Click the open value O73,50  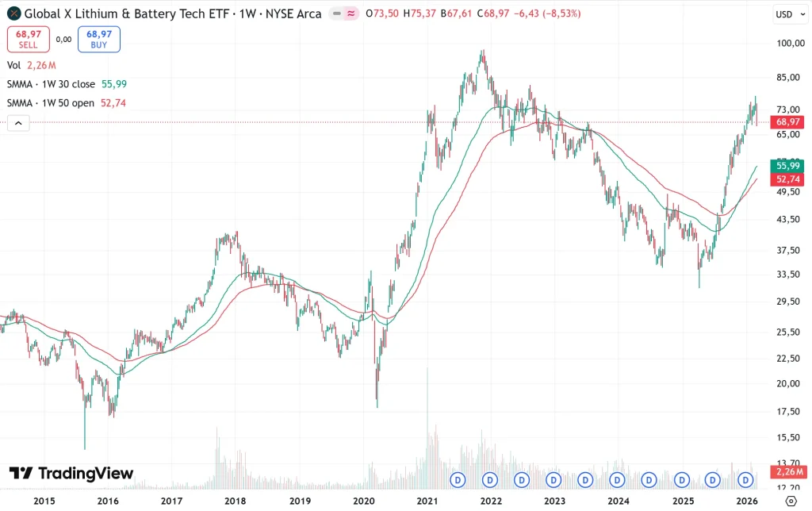tap(382, 13)
